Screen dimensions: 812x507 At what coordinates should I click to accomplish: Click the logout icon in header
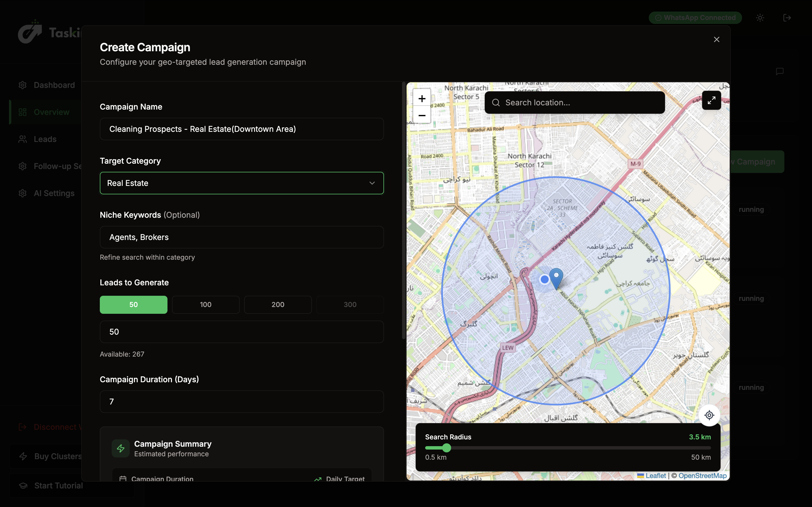(x=787, y=18)
